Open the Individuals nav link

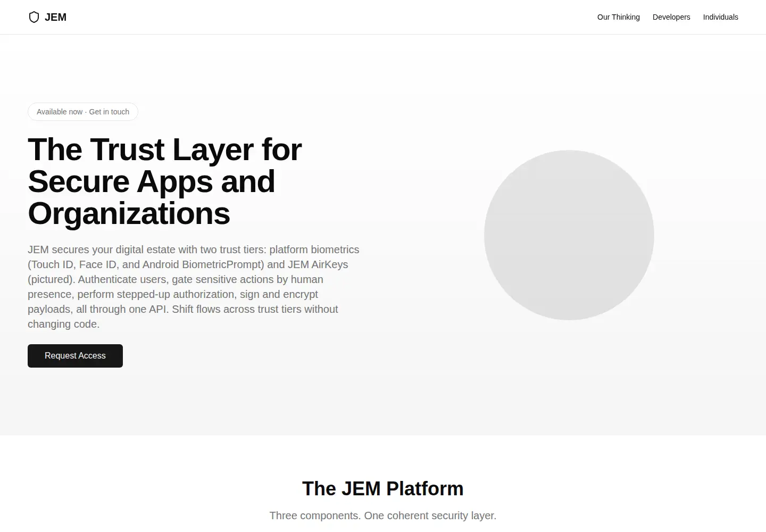tap(720, 17)
